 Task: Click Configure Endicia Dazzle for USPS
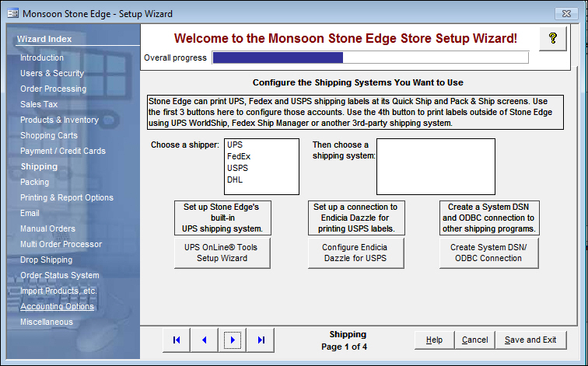tap(356, 253)
